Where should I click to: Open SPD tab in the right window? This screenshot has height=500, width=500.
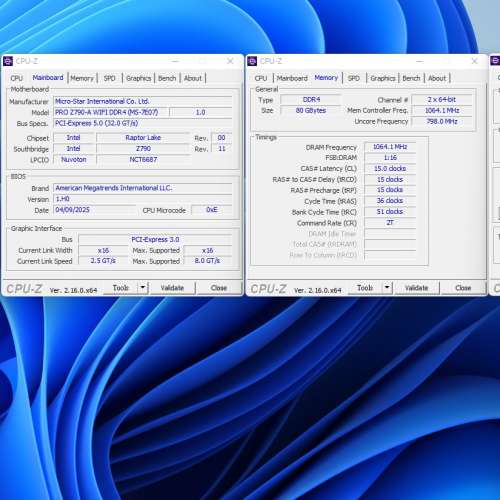click(354, 78)
